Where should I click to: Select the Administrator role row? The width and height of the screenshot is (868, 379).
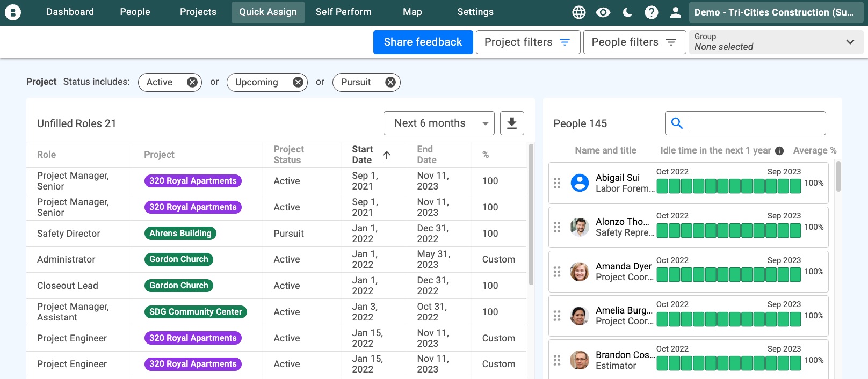click(276, 259)
